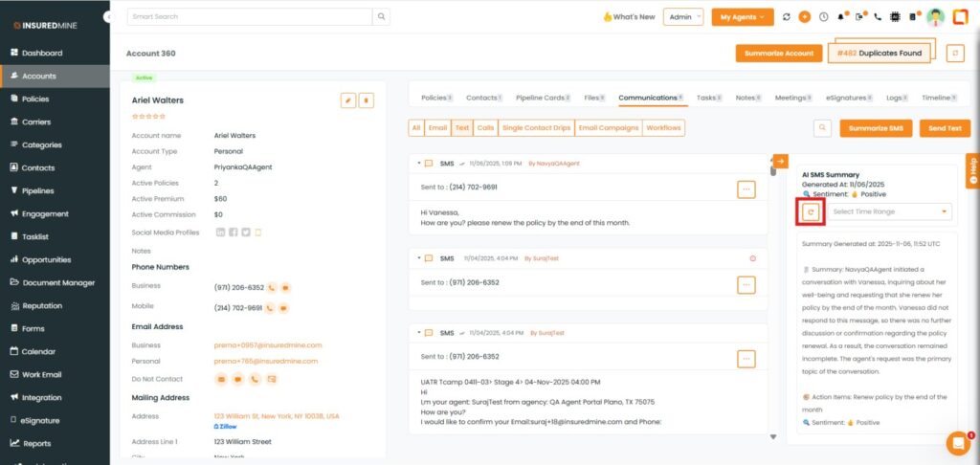Open the Admin role dropdown
The height and width of the screenshot is (465, 980).
[684, 17]
